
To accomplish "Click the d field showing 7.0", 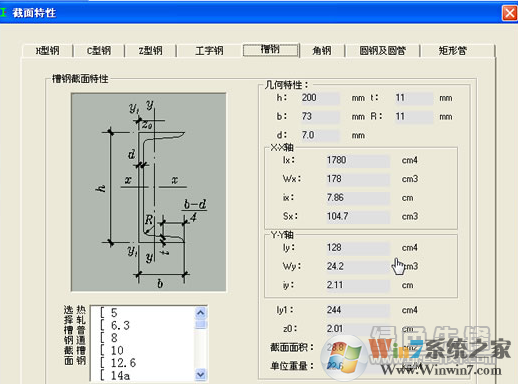I will coord(320,135).
